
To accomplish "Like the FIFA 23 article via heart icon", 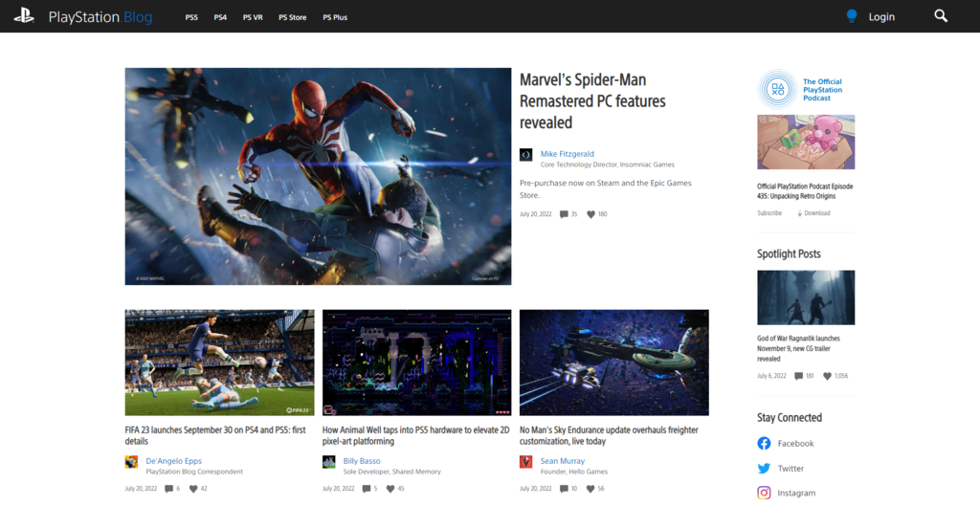I will click(193, 489).
